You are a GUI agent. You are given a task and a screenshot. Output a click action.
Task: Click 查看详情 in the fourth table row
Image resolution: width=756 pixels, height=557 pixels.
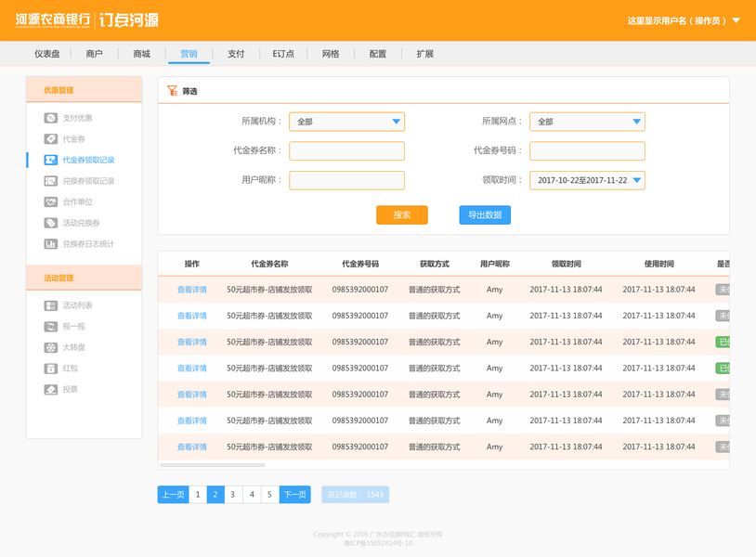[x=192, y=369]
